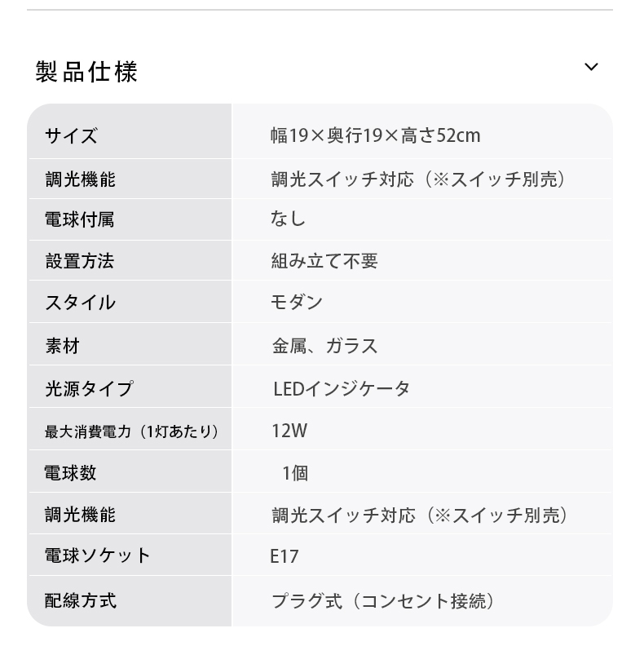
Task: Select the 素材 row label
Action: tap(62, 346)
